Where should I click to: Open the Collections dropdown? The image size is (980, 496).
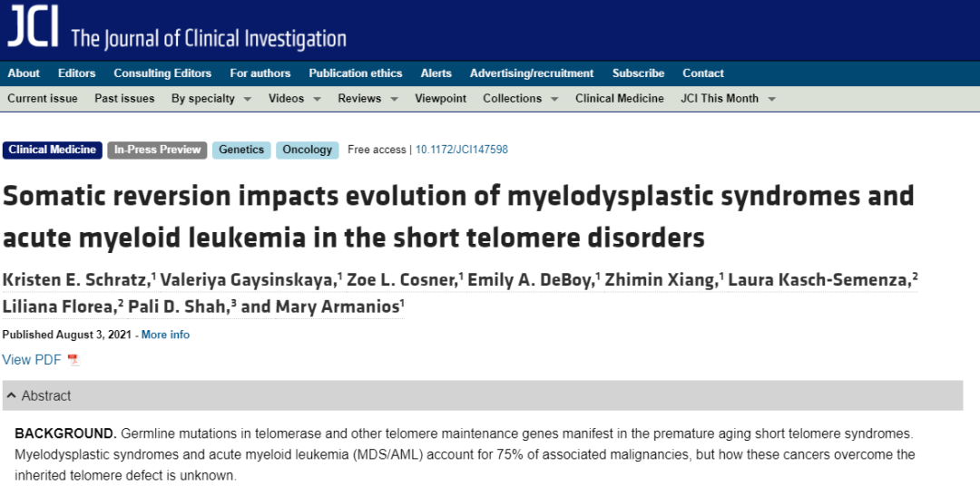tap(520, 99)
